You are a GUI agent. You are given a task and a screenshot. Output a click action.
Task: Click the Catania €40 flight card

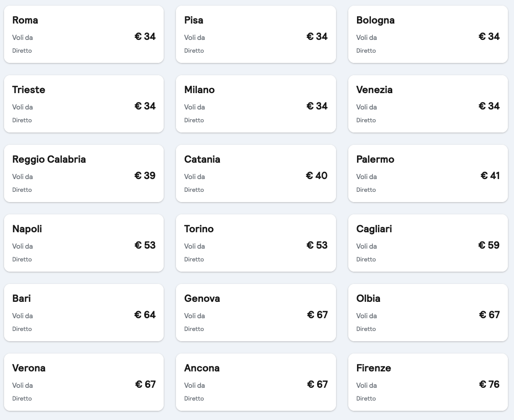[256, 173]
